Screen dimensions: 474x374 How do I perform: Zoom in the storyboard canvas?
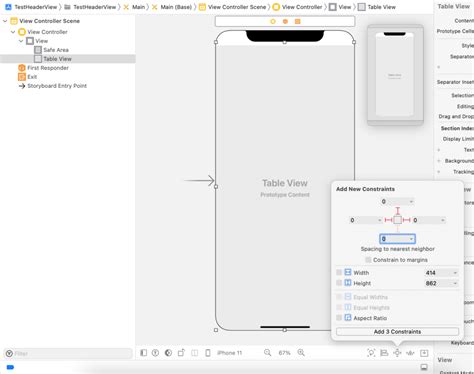pyautogui.click(x=301, y=352)
